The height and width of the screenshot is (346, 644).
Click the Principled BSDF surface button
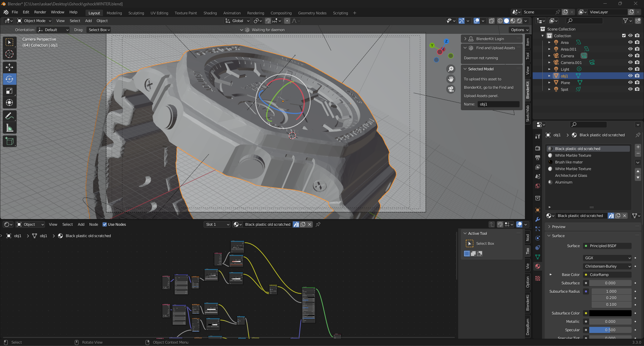[607, 246]
